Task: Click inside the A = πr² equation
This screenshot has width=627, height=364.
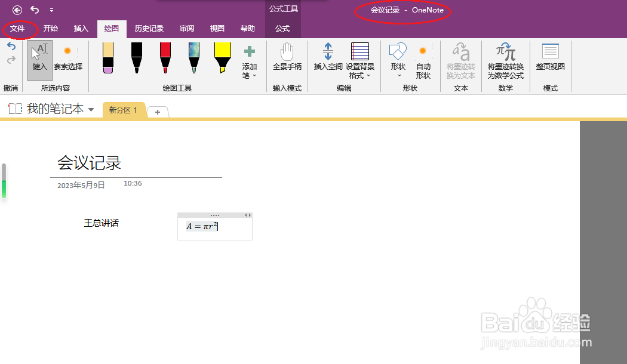Action: [202, 226]
